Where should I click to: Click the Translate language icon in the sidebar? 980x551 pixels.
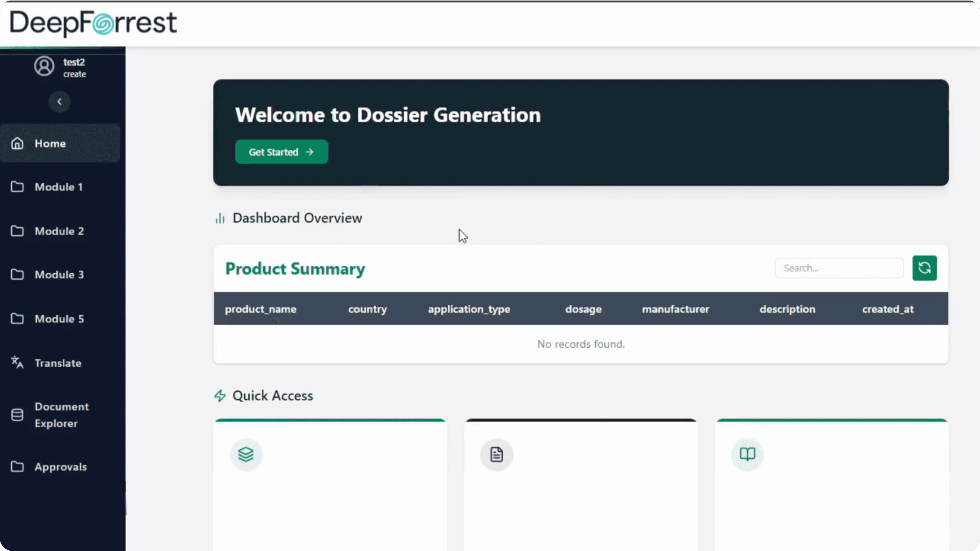[17, 363]
